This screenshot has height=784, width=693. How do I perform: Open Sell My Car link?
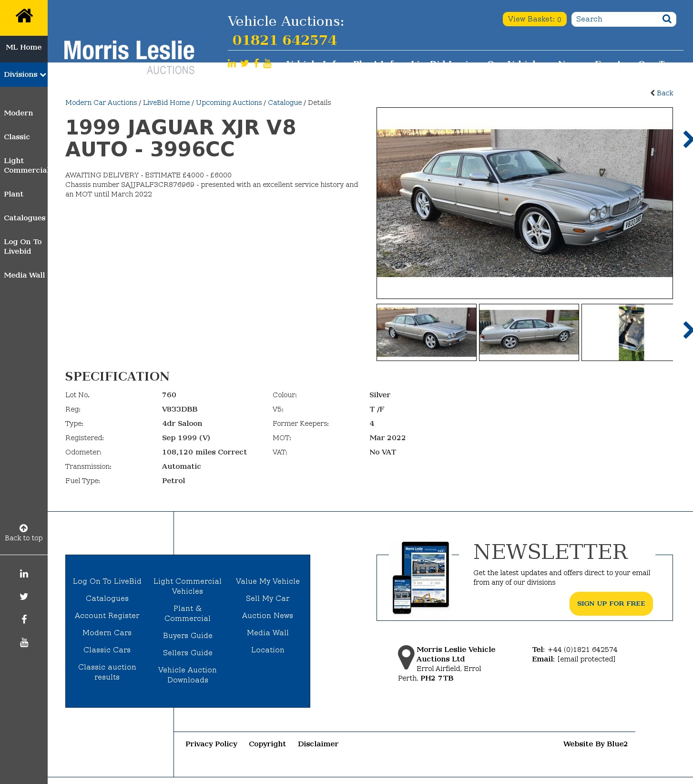coord(268,598)
